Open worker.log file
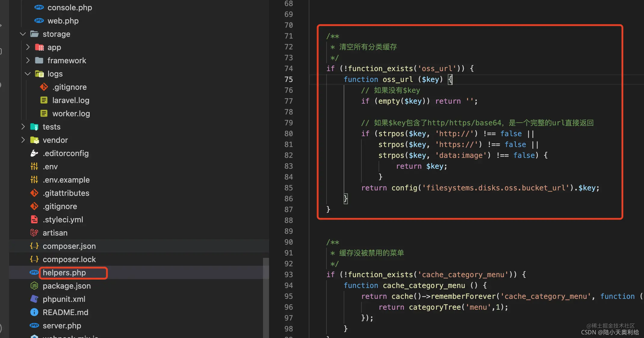The image size is (644, 338). tap(71, 114)
